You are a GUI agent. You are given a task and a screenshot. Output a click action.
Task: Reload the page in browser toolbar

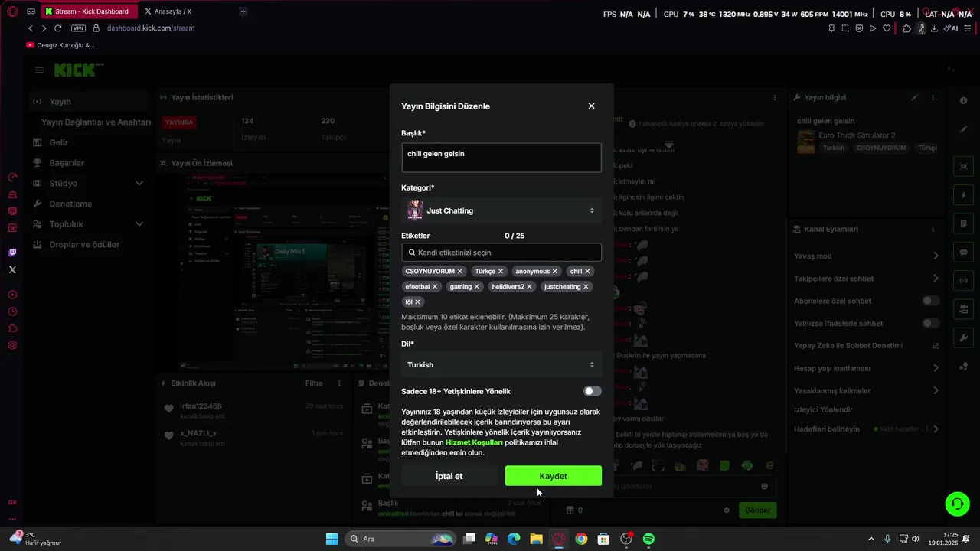click(57, 28)
